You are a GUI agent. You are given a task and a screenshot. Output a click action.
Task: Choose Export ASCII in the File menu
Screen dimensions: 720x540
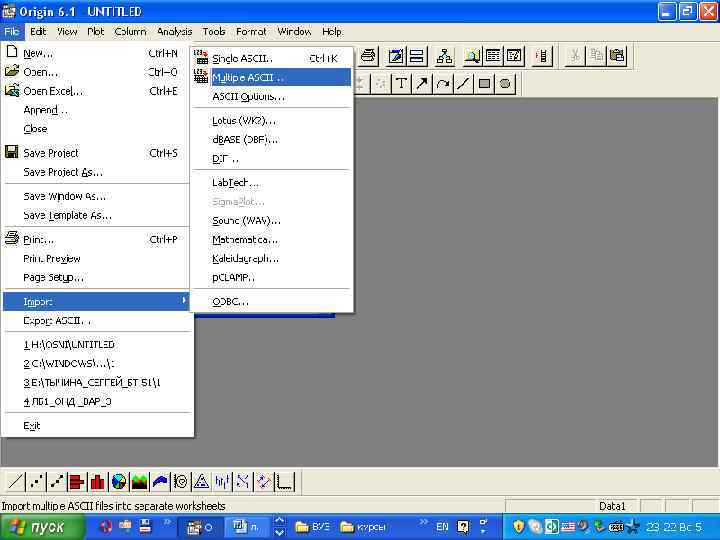click(x=96, y=321)
